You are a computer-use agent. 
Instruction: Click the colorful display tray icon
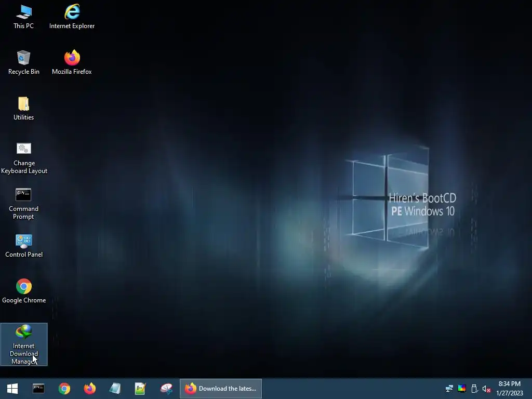pos(462,389)
